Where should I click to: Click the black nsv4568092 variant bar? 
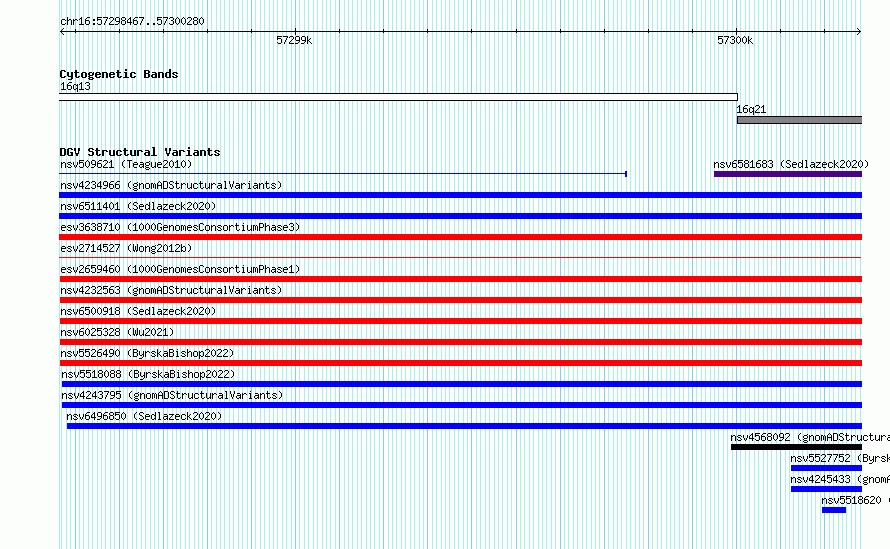tap(796, 447)
